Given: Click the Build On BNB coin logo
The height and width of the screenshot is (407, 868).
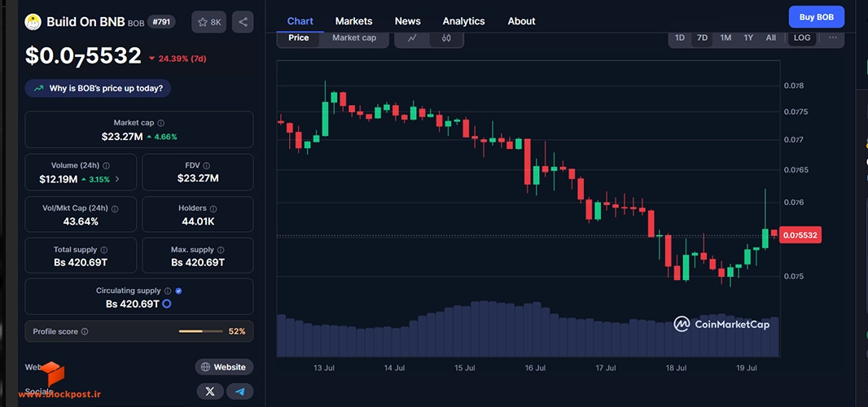Looking at the screenshot, I should coord(33,22).
